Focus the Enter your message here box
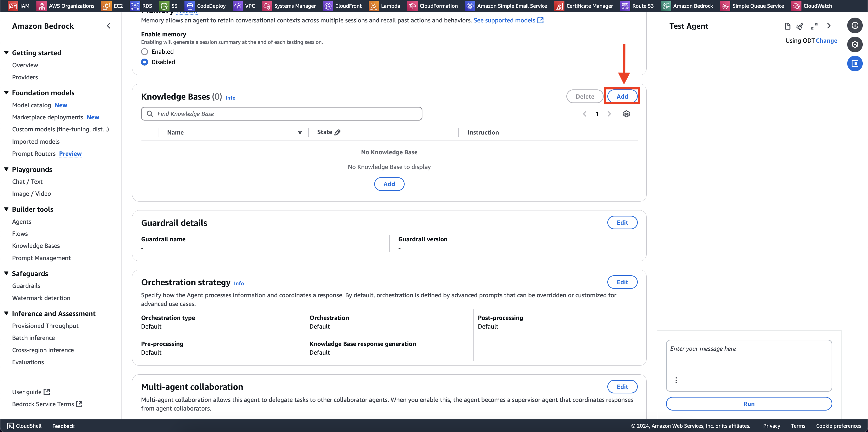This screenshot has width=868, height=432. pyautogui.click(x=749, y=366)
